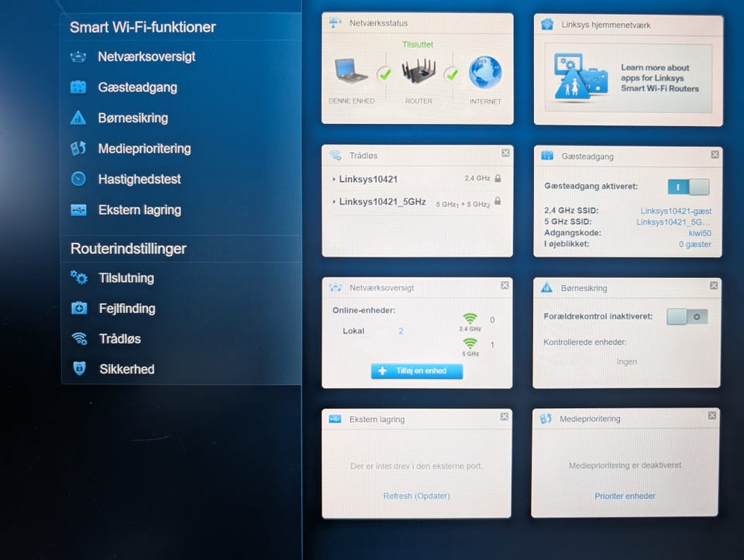This screenshot has height=560, width=744.
Task: Click the kiwi50 guest password link
Action: [700, 233]
